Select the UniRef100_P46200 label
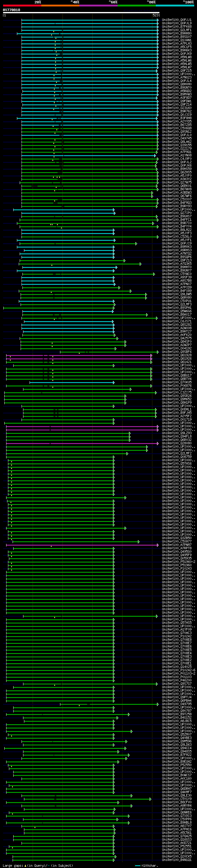 click(176, 680)
